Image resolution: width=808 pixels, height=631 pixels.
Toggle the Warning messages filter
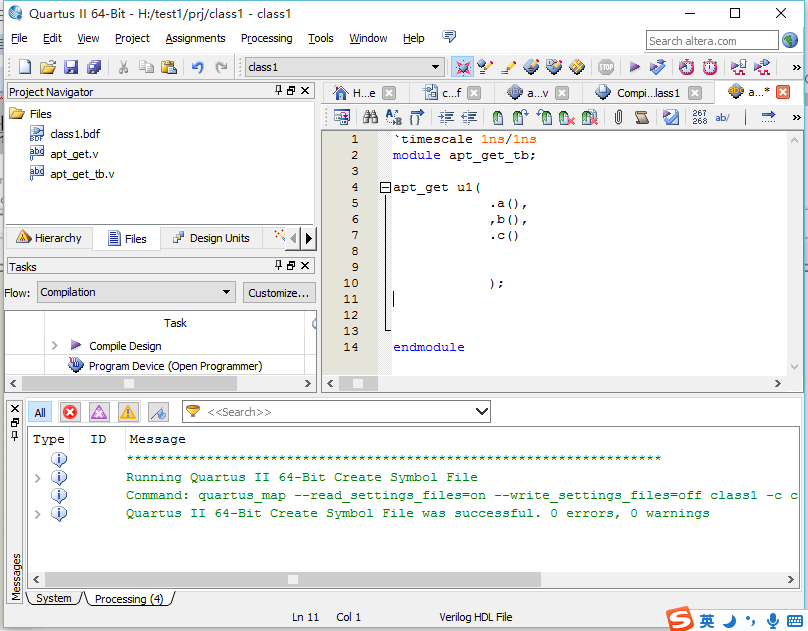click(128, 412)
